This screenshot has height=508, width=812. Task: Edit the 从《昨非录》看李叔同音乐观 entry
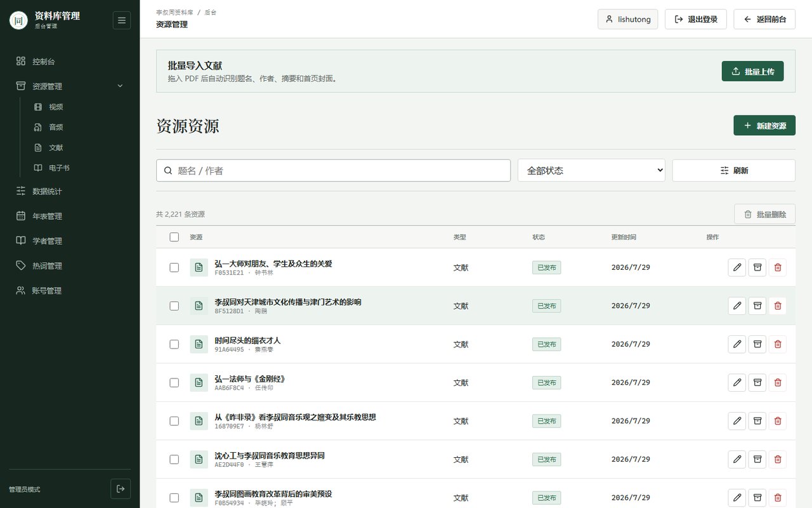737,421
